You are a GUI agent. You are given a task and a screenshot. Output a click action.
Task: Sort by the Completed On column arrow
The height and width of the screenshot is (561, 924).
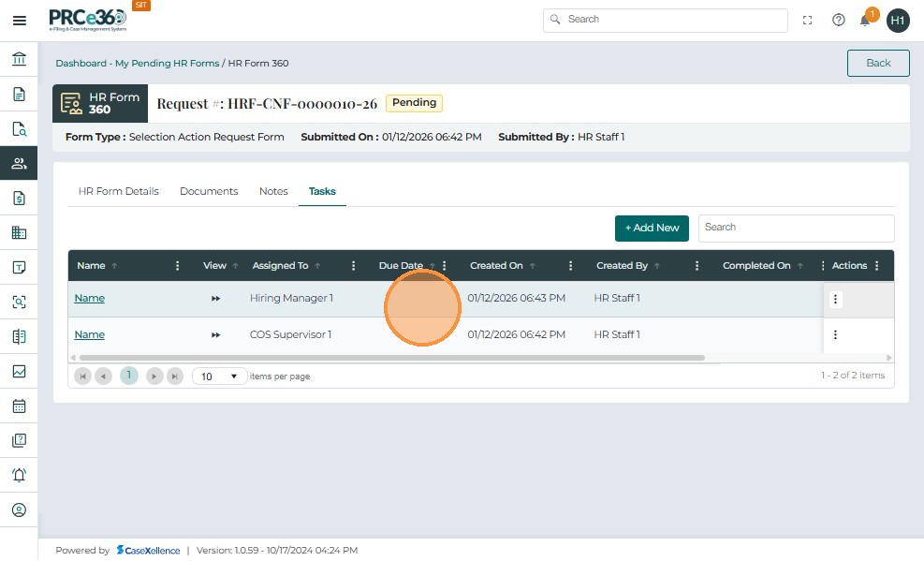(800, 266)
